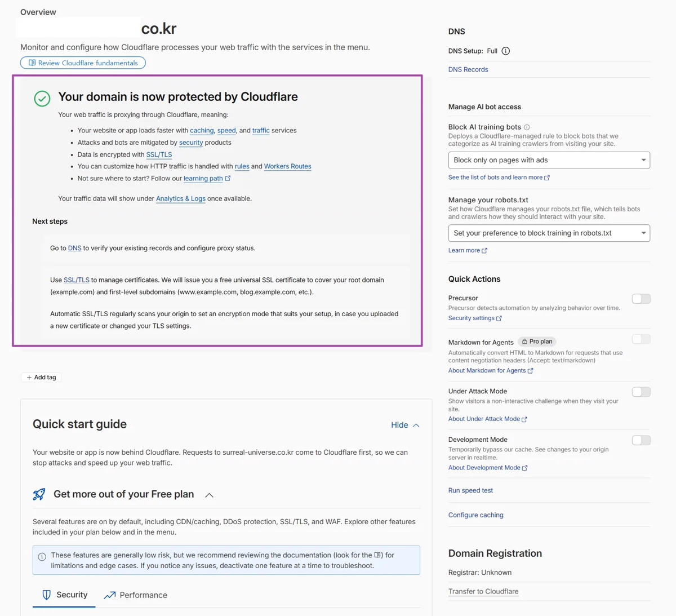The height and width of the screenshot is (616, 676).
Task: Click the Domain Registration heading
Action: point(495,553)
